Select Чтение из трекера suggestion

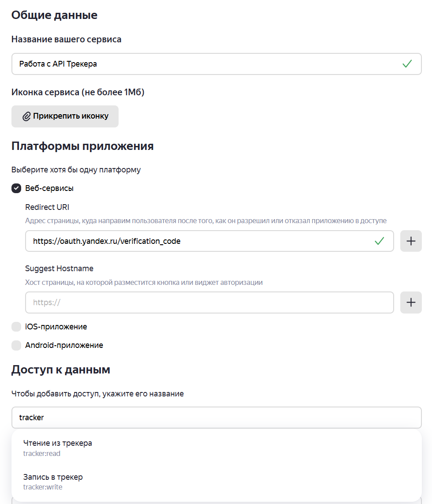click(216, 448)
